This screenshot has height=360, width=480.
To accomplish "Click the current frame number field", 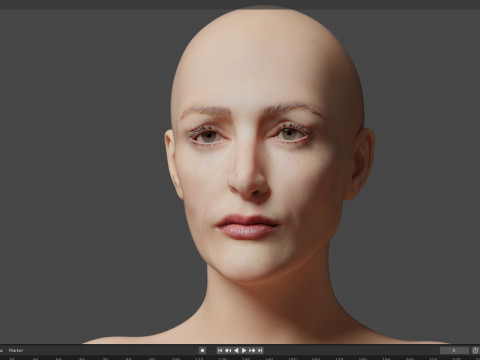I will [x=454, y=350].
